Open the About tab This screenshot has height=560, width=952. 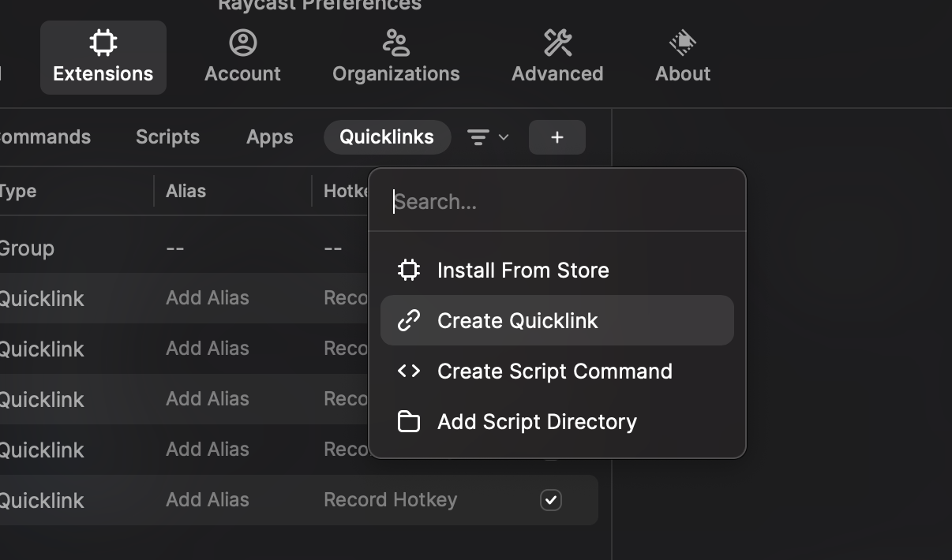tap(683, 58)
